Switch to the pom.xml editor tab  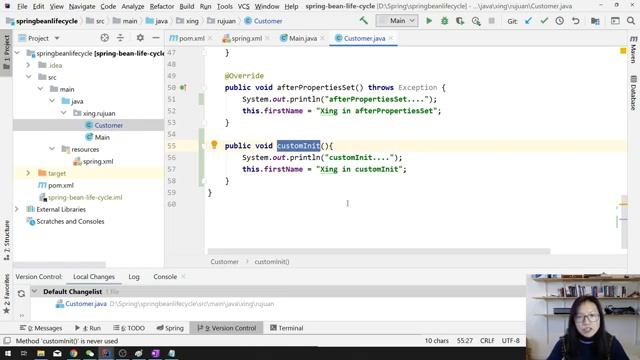pos(187,38)
